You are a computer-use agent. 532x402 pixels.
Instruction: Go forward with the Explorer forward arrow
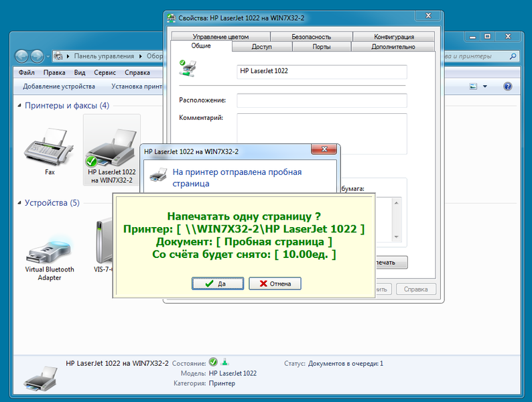point(37,56)
